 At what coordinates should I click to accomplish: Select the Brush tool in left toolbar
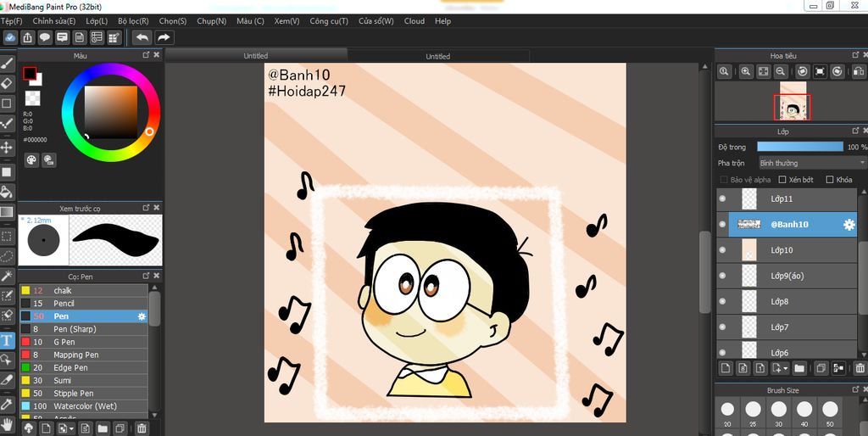click(x=7, y=63)
